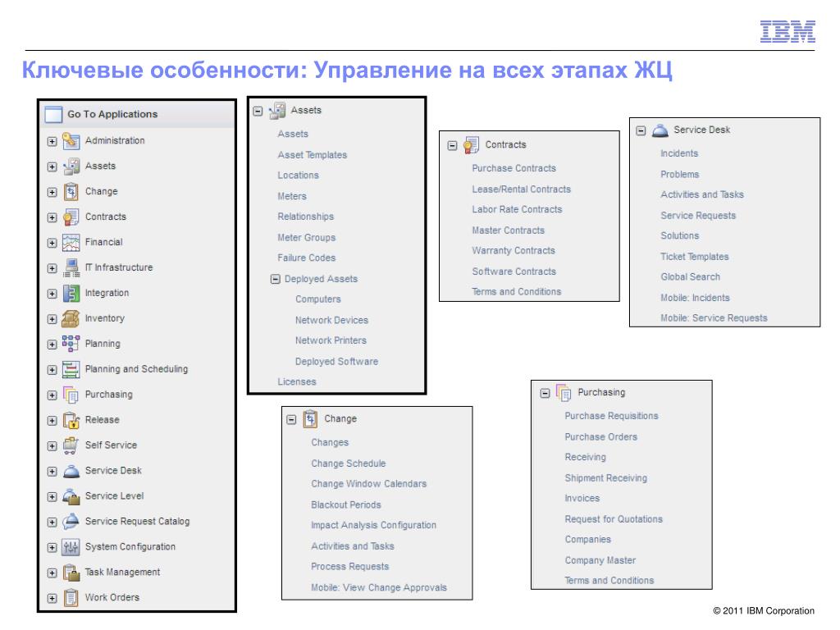840x630 pixels.
Task: Open Ticket Templates
Action: (694, 257)
